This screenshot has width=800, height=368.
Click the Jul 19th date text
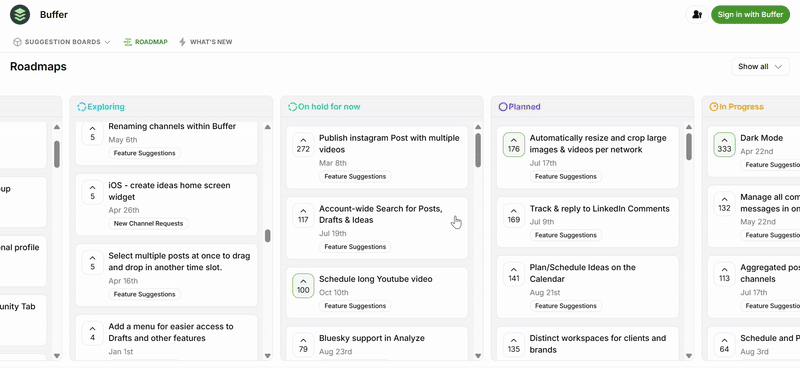pyautogui.click(x=333, y=233)
